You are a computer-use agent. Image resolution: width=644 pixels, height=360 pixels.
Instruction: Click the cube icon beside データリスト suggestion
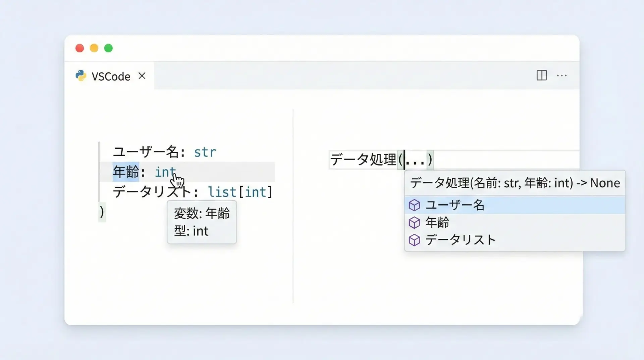click(x=414, y=240)
